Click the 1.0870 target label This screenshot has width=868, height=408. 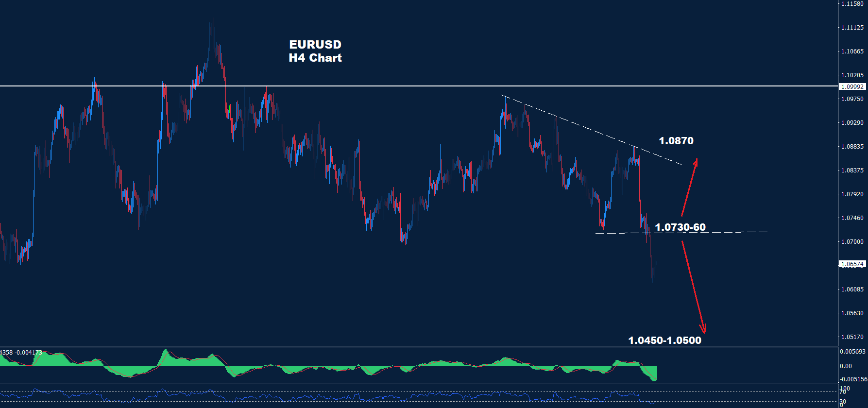tap(676, 141)
